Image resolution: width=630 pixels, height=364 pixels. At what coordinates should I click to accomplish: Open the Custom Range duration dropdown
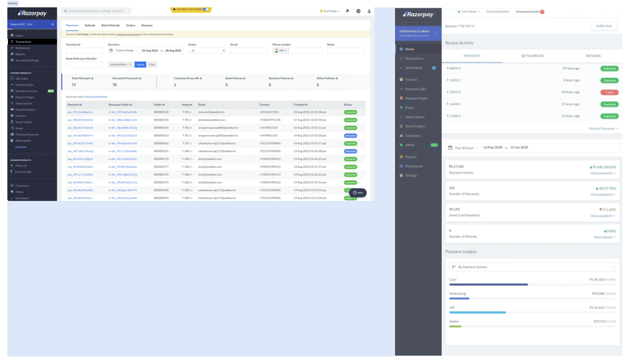[124, 51]
